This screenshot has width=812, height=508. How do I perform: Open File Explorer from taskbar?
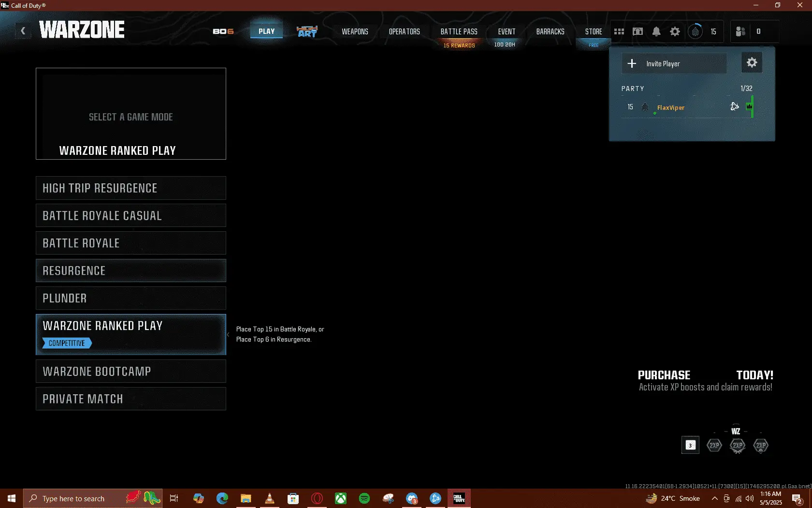(246, 498)
